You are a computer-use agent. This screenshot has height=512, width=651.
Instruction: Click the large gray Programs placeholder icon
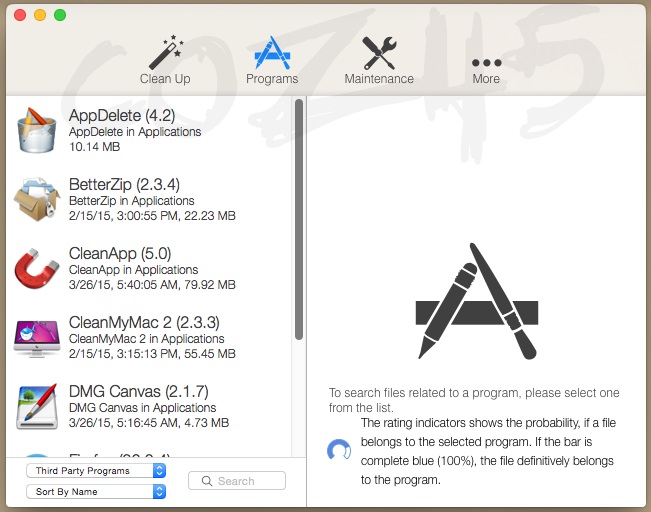[477, 301]
